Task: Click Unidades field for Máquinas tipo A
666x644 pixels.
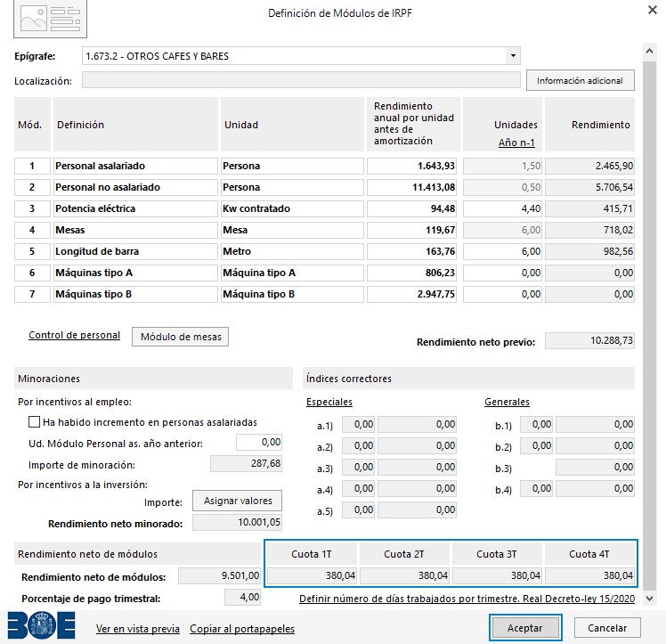Action: [502, 273]
